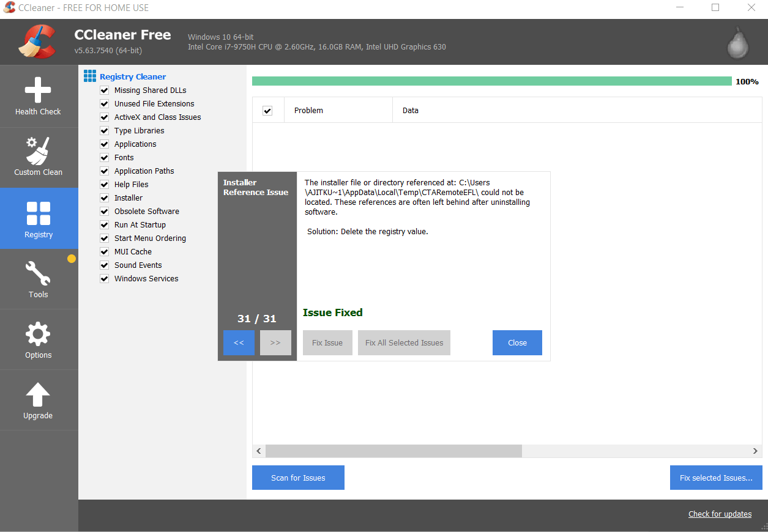Open the Tools wrench section
The height and width of the screenshot is (532, 768).
point(39,279)
